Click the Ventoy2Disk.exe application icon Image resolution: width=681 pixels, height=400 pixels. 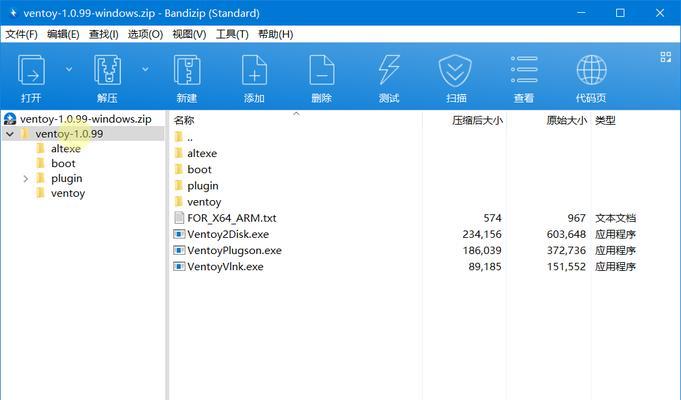click(x=179, y=234)
